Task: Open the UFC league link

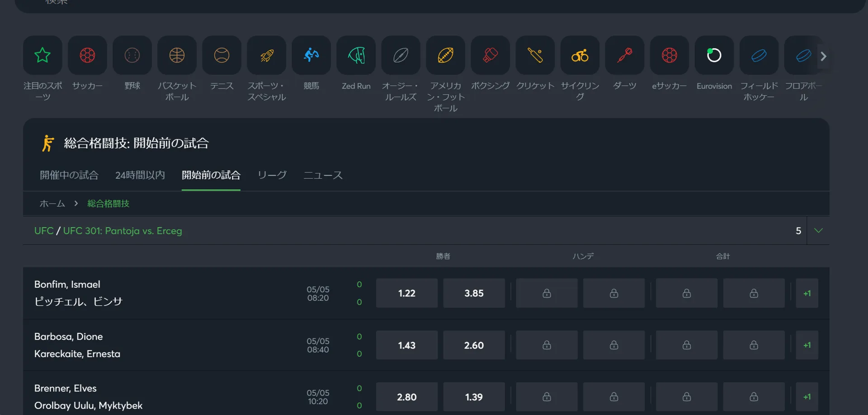Action: (44, 231)
